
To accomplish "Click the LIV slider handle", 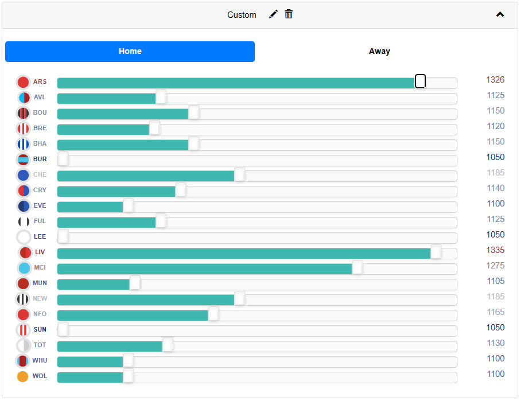I will click(436, 252).
